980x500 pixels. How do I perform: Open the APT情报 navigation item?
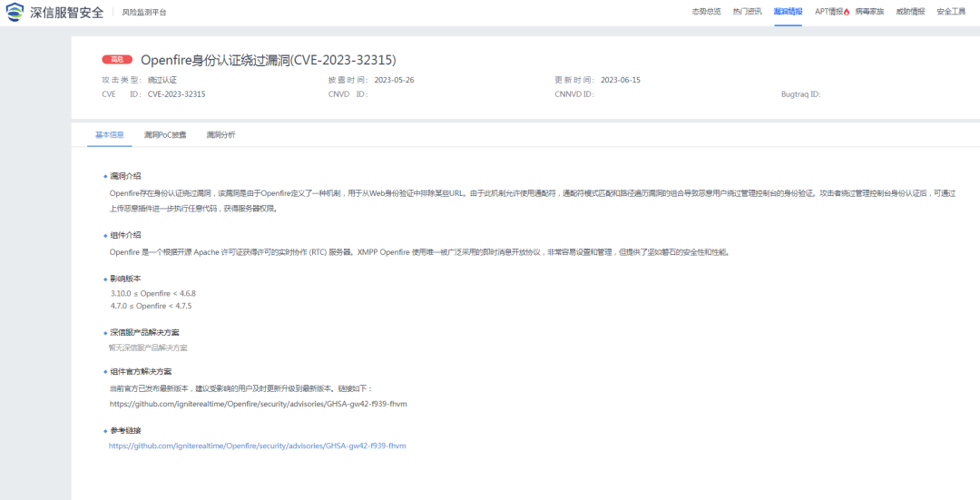coord(829,12)
